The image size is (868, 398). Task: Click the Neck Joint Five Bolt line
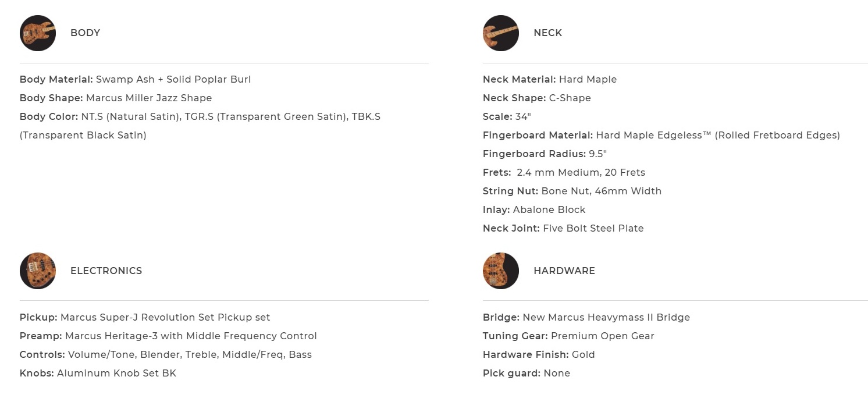pyautogui.click(x=563, y=228)
